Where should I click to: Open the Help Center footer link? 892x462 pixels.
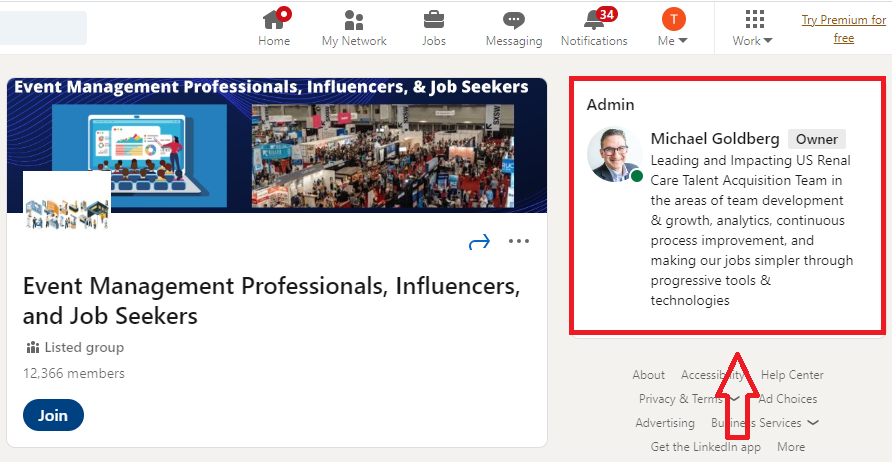(x=792, y=375)
